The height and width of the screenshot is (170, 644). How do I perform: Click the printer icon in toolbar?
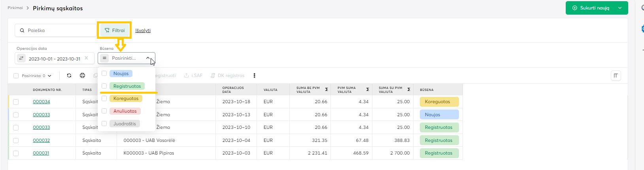click(82, 76)
